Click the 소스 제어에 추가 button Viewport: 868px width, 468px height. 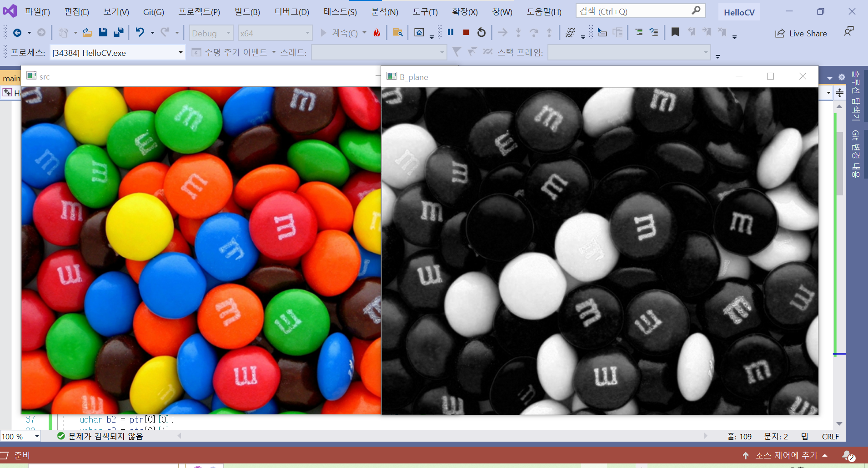pyautogui.click(x=785, y=455)
